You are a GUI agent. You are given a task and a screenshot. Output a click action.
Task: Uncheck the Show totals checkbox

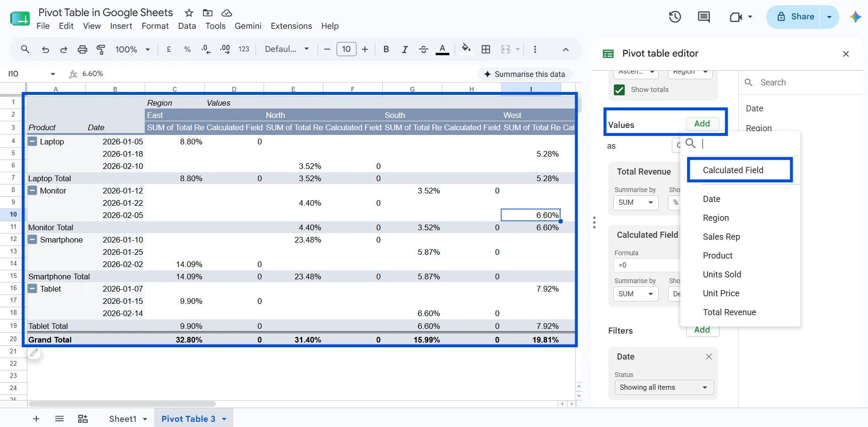click(619, 90)
